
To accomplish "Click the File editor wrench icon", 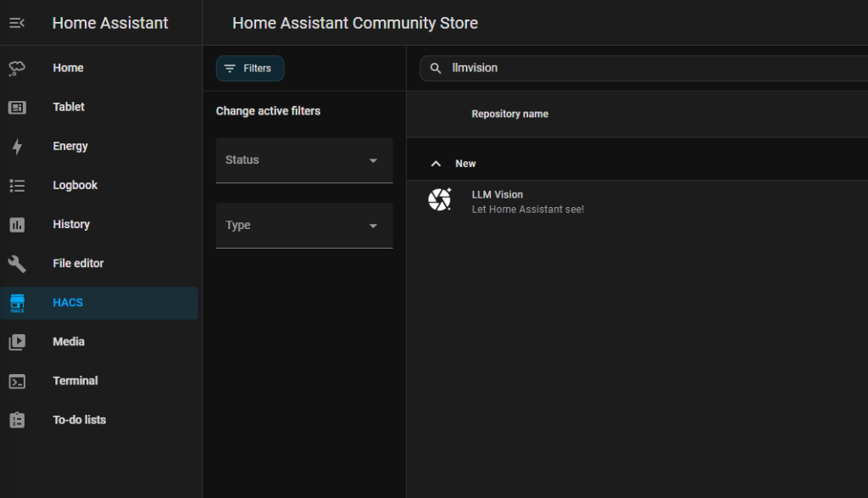I will (17, 264).
